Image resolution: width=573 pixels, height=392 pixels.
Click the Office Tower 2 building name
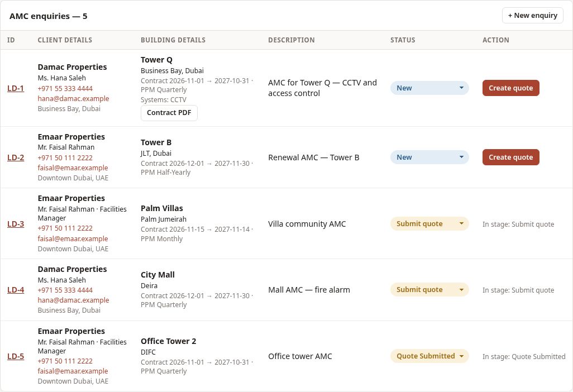coord(169,341)
